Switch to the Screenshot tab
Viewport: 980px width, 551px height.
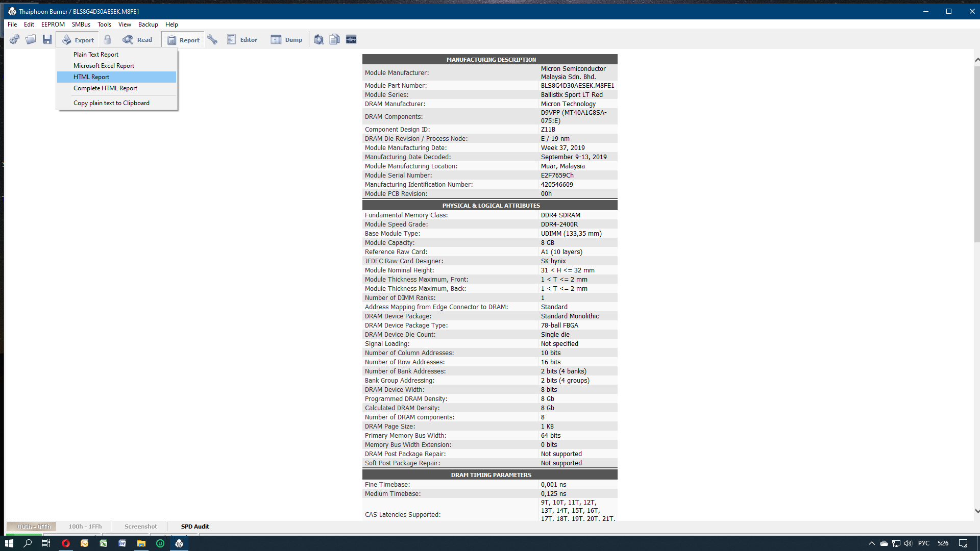click(141, 527)
